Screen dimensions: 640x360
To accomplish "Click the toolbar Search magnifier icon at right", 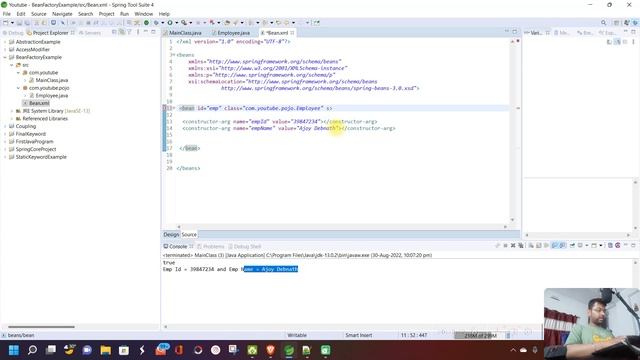I will point(603,23).
